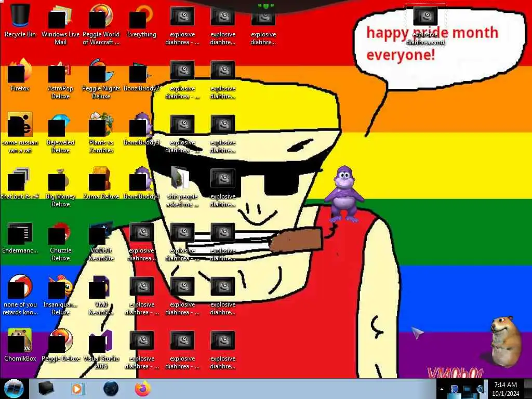Select Chuzzle Deluxe shortcut

(60, 241)
